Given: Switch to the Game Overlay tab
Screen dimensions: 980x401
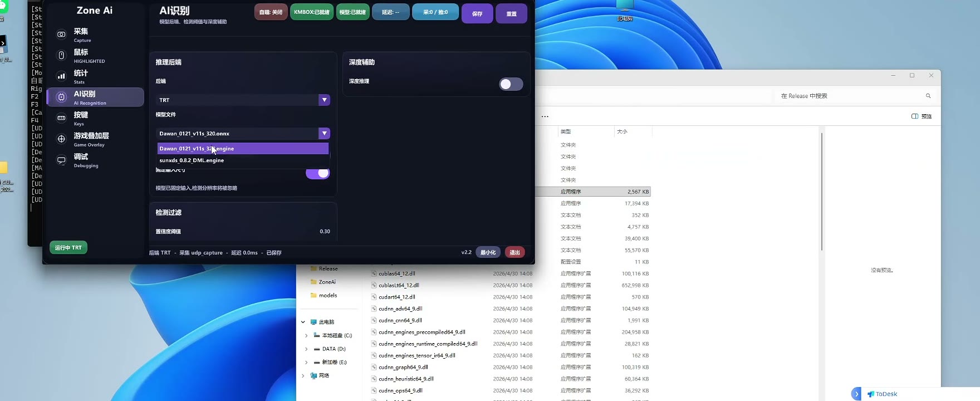Looking at the screenshot, I should pos(95,139).
